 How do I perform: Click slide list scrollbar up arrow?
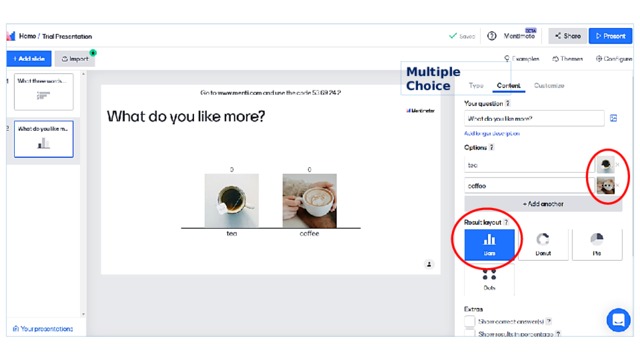pos(83,75)
